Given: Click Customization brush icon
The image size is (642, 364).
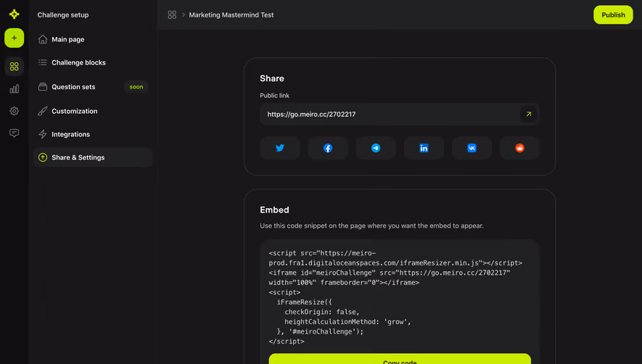Looking at the screenshot, I should (43, 111).
